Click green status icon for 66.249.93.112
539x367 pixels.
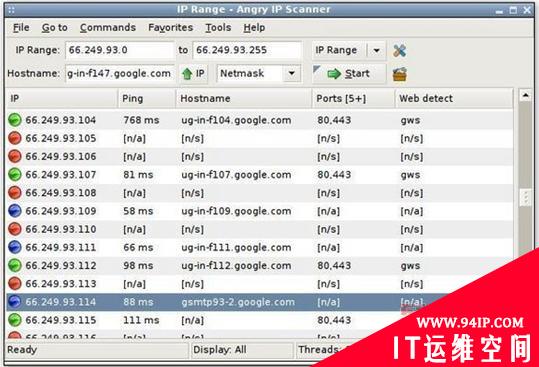(x=15, y=265)
